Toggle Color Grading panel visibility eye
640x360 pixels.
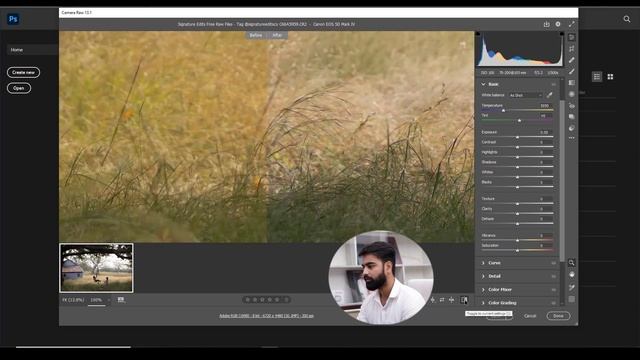pos(553,303)
